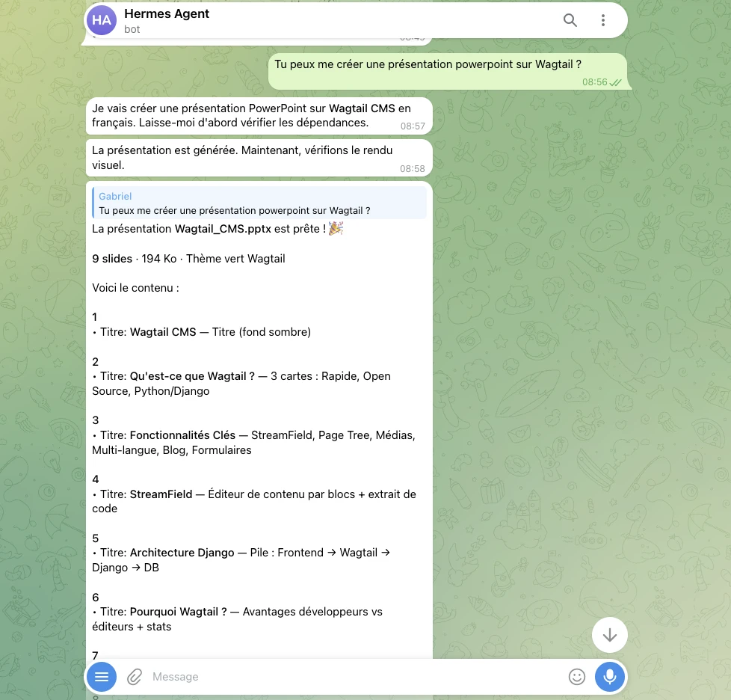
Task: Attach a file with the paperclip icon
Action: (x=135, y=676)
